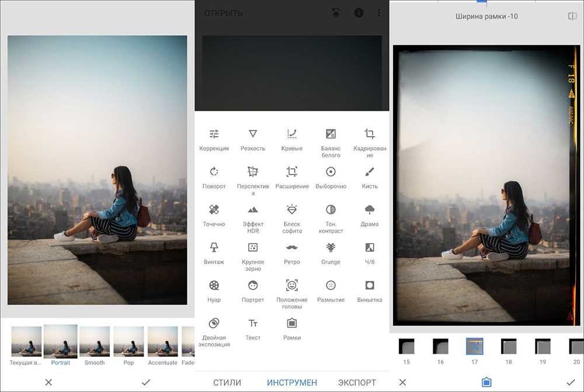This screenshot has height=392, width=584.
Task: Open the Винтаж filter
Action: [x=214, y=253]
